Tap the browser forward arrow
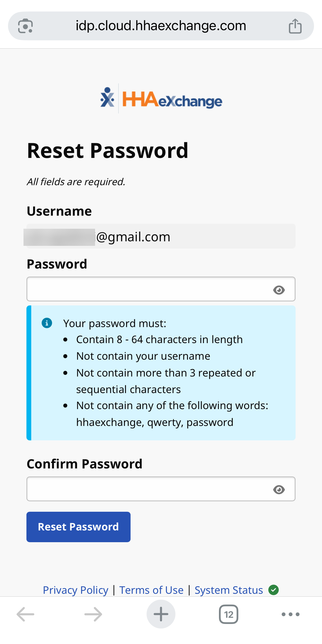Image resolution: width=322 pixels, height=644 pixels. pyautogui.click(x=93, y=614)
